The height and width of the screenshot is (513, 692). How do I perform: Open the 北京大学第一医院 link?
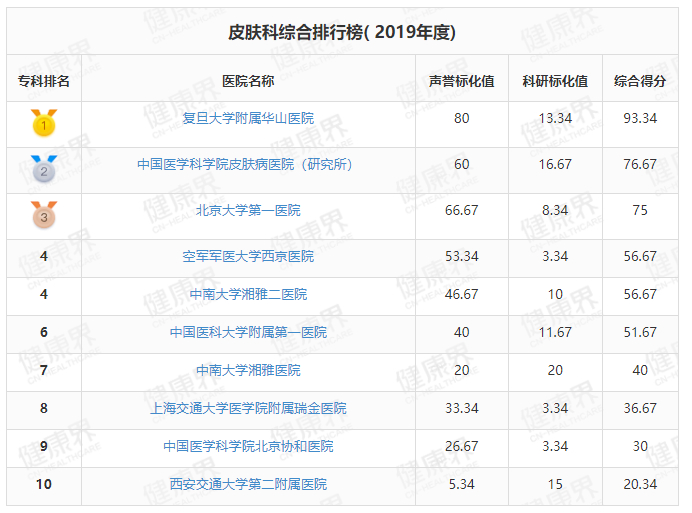(248, 210)
